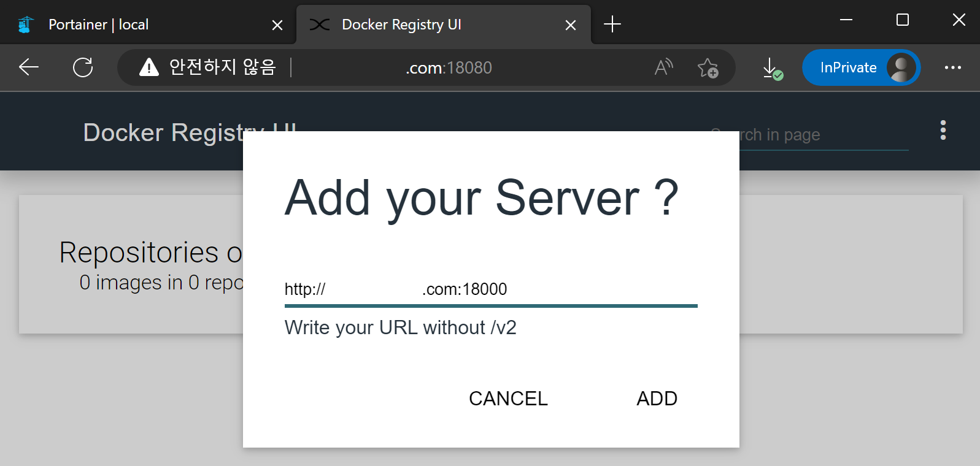Switch to the Portainer | local tab

coord(147,25)
